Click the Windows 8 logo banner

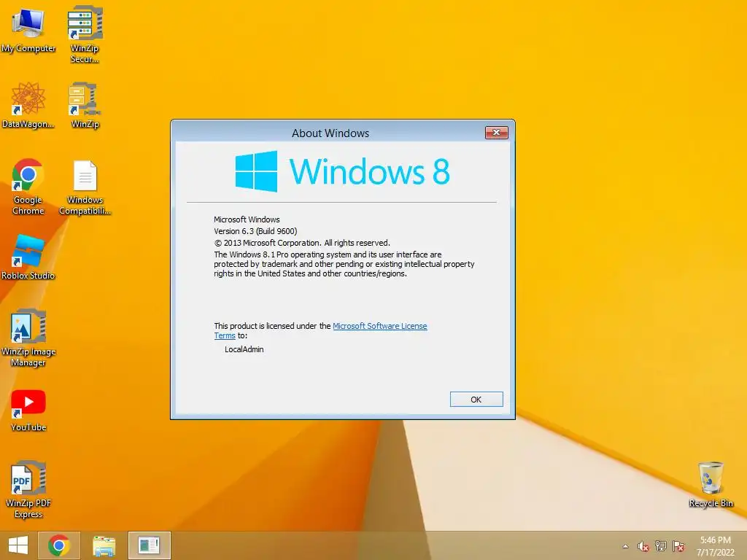click(x=342, y=171)
